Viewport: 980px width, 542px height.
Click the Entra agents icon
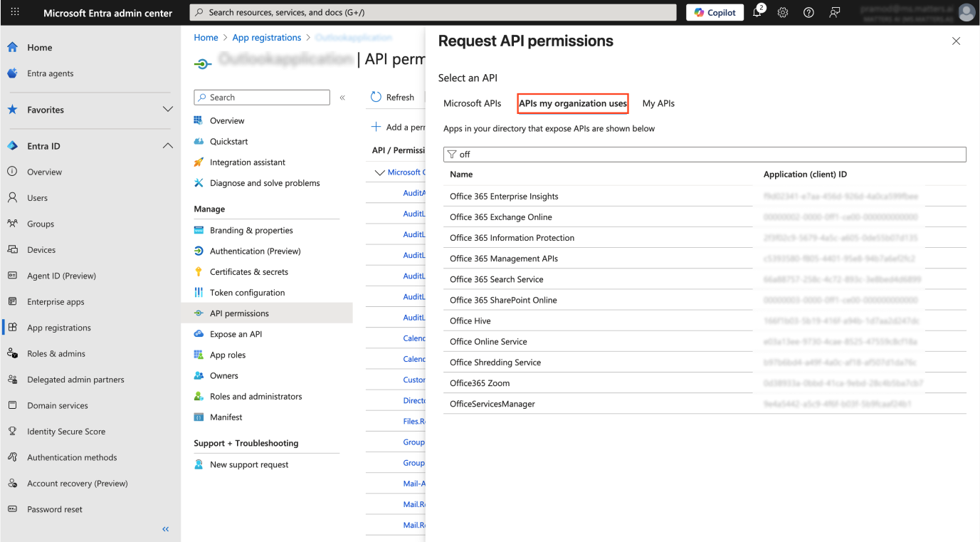(x=12, y=73)
